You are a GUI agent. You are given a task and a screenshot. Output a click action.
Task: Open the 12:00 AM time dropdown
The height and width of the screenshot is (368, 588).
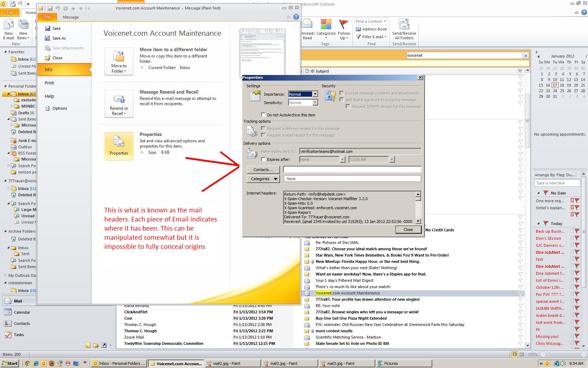pyautogui.click(x=392, y=159)
